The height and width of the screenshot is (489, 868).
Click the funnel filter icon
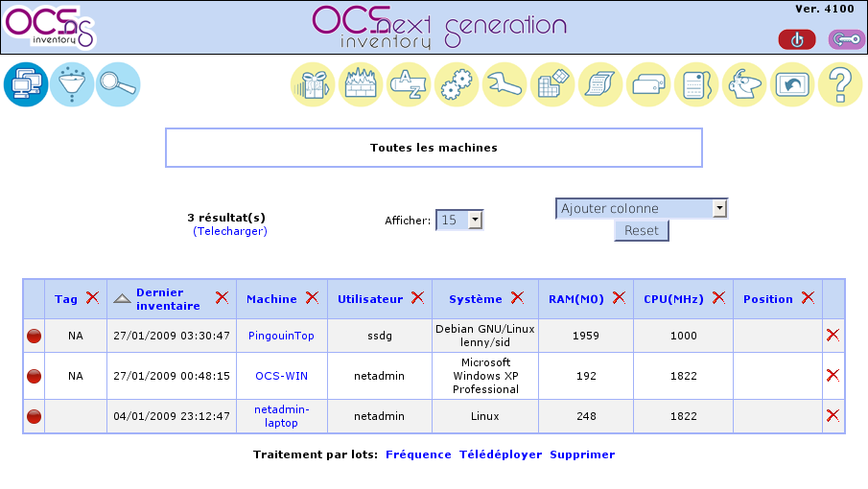pyautogui.click(x=72, y=84)
